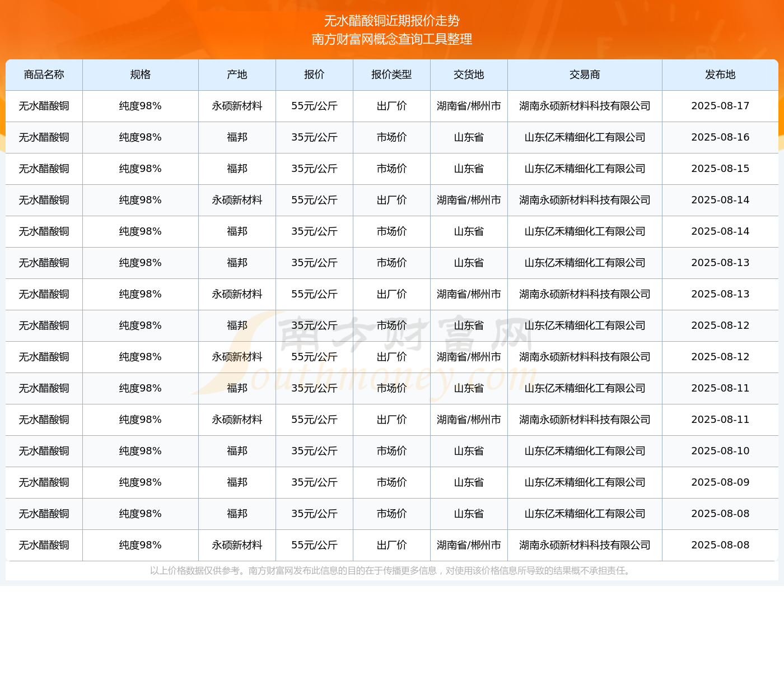The width and height of the screenshot is (784, 675).
Task: Click the 交易商 column header
Action: click(x=585, y=75)
